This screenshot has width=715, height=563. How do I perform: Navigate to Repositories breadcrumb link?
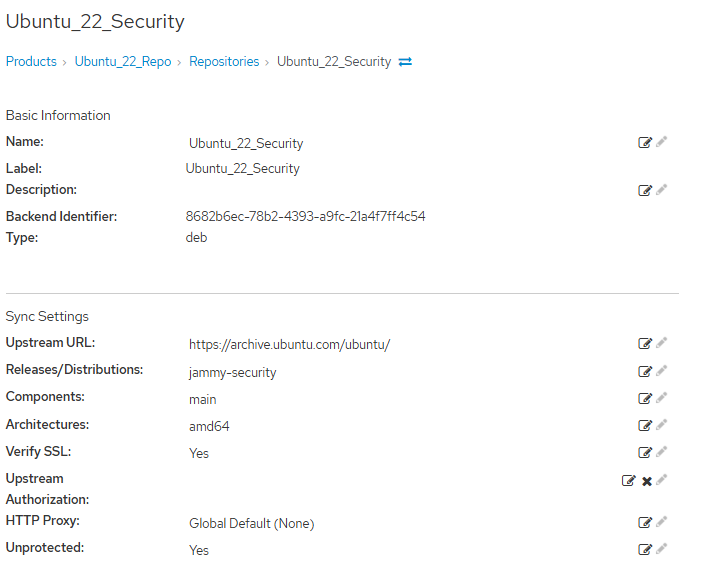[x=224, y=61]
